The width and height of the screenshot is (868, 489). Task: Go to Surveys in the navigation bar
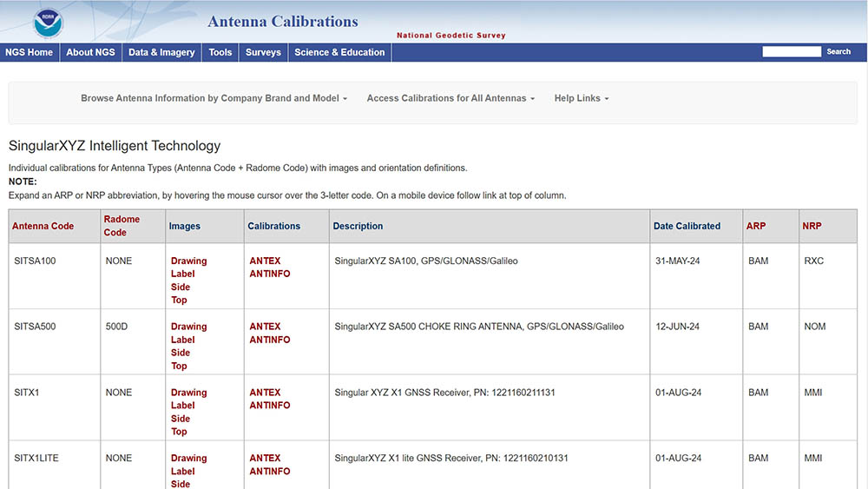point(263,52)
